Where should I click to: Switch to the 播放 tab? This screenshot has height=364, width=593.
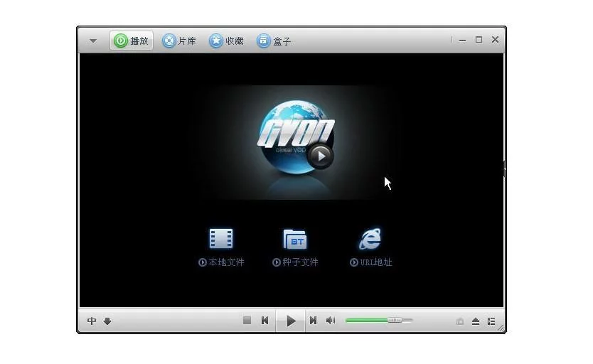click(x=132, y=41)
